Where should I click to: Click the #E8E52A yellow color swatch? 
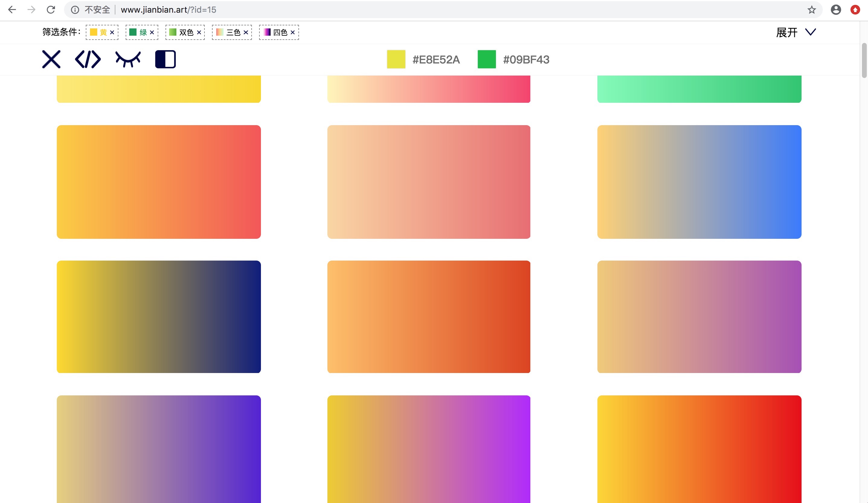(396, 59)
